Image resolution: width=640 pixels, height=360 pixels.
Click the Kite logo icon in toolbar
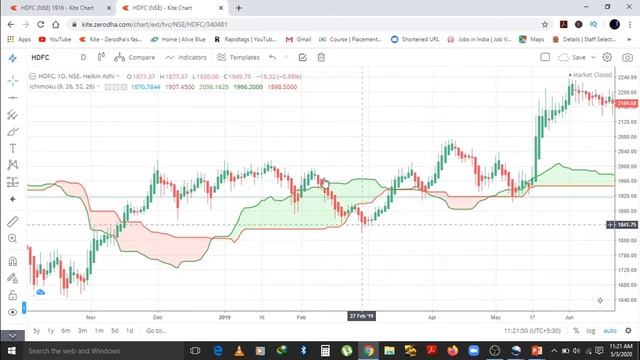pyautogui.click(x=13, y=58)
